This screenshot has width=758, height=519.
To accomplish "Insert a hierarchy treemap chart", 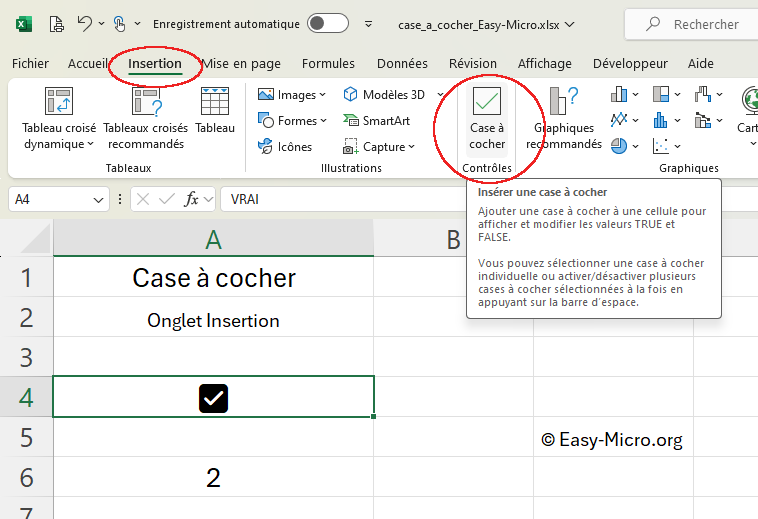I will 661,94.
